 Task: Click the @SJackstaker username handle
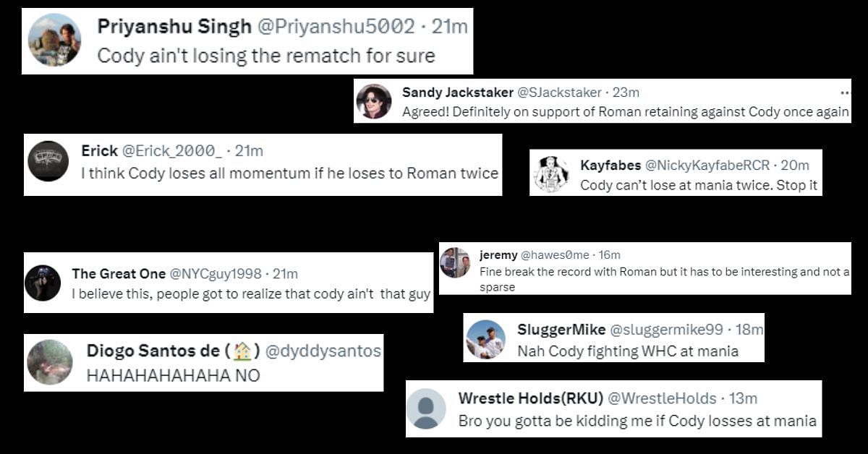coord(558,93)
